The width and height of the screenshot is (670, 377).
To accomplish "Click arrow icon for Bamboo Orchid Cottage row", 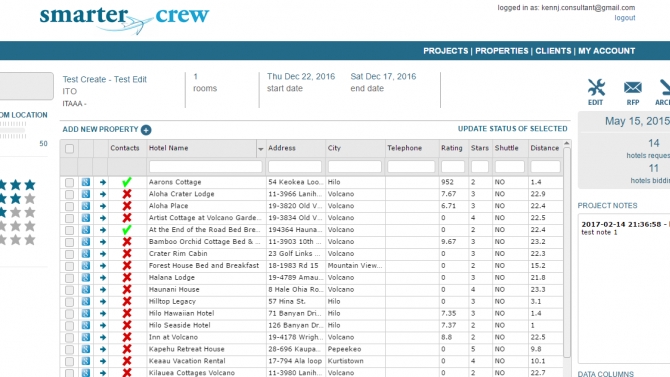I will point(103,242).
